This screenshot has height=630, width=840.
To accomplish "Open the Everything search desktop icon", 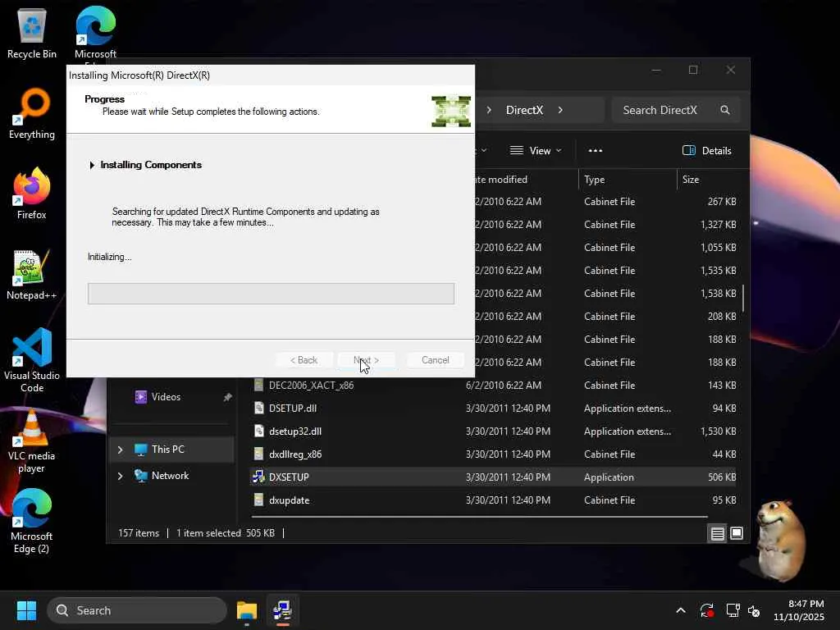I will click(32, 113).
